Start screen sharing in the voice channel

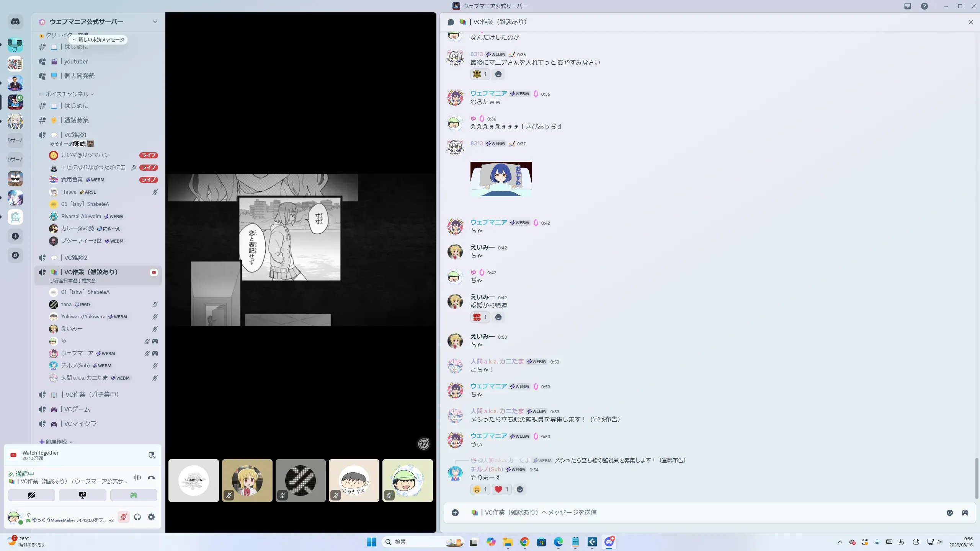(82, 495)
